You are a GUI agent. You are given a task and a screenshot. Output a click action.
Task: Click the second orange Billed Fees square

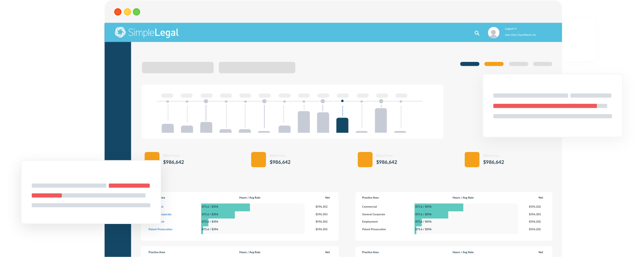click(x=258, y=160)
